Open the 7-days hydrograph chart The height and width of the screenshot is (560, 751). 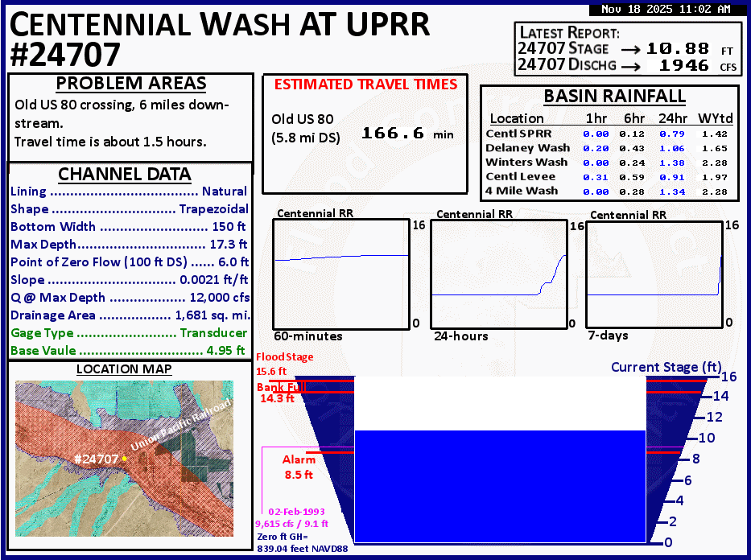click(x=654, y=274)
